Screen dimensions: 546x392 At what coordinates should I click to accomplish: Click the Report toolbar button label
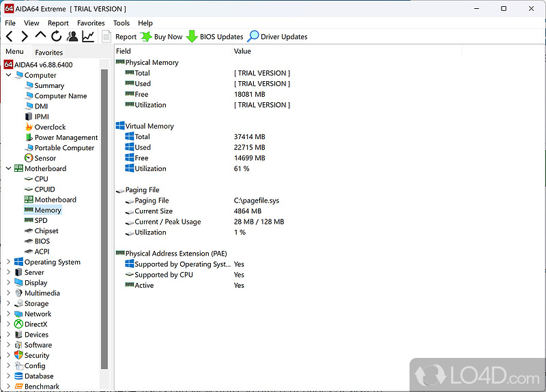click(126, 37)
